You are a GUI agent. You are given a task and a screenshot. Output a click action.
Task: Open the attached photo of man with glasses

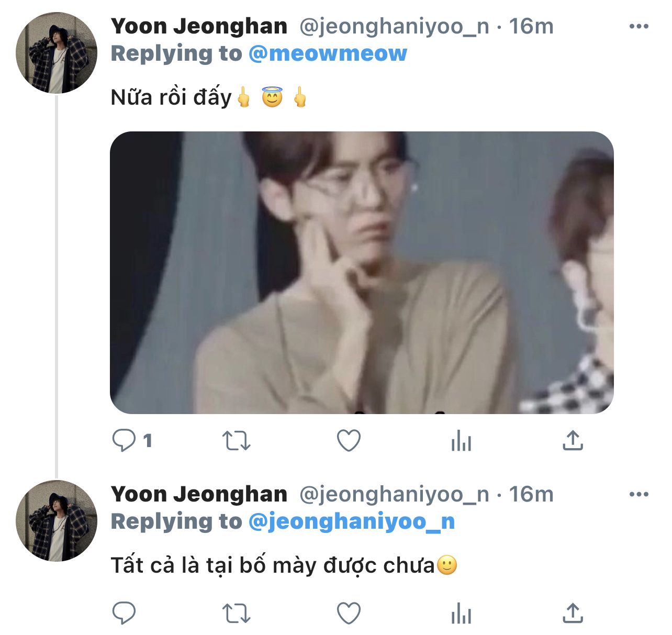tap(362, 273)
